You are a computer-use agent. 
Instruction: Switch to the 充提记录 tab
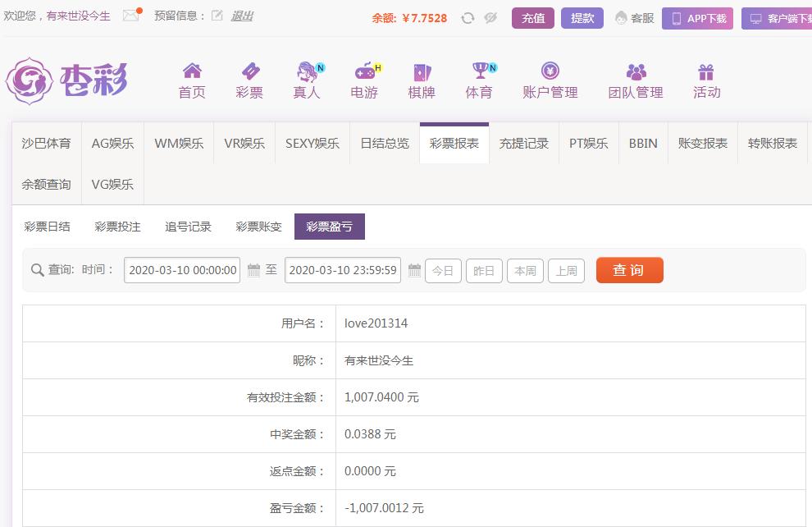click(524, 143)
